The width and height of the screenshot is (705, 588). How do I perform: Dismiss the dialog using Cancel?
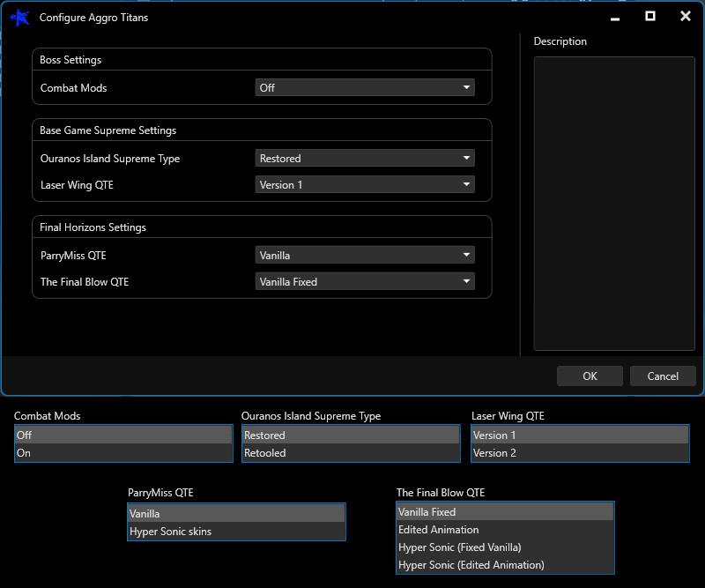(x=663, y=376)
